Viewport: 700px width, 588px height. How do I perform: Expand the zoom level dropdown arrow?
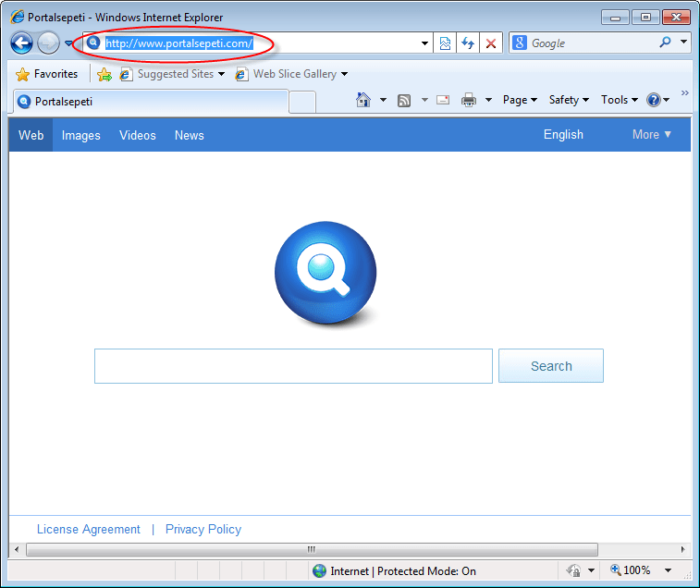[668, 570]
